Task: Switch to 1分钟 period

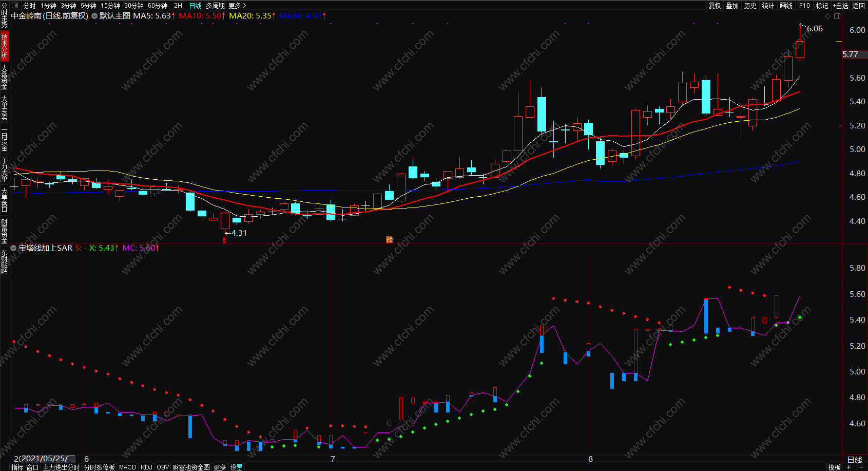Action: tap(48, 6)
